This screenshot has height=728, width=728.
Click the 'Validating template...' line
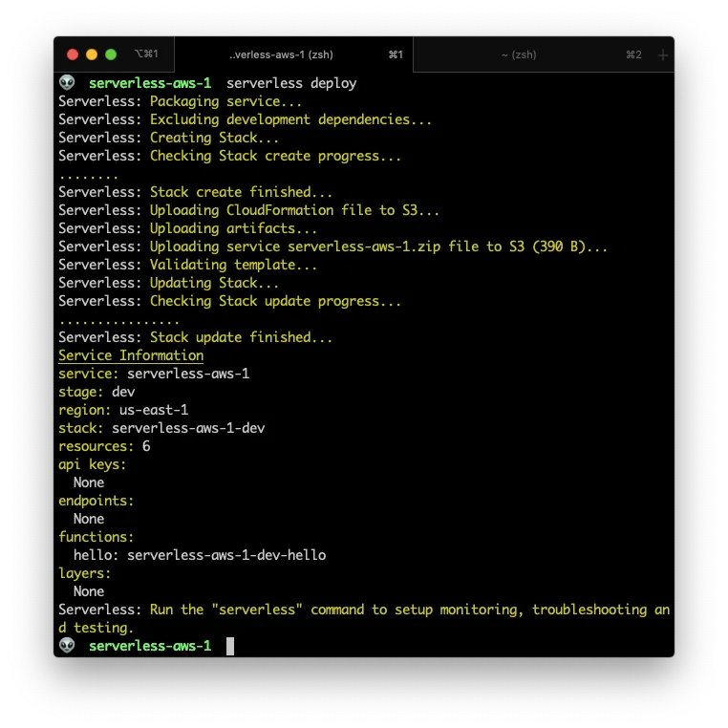pos(187,265)
